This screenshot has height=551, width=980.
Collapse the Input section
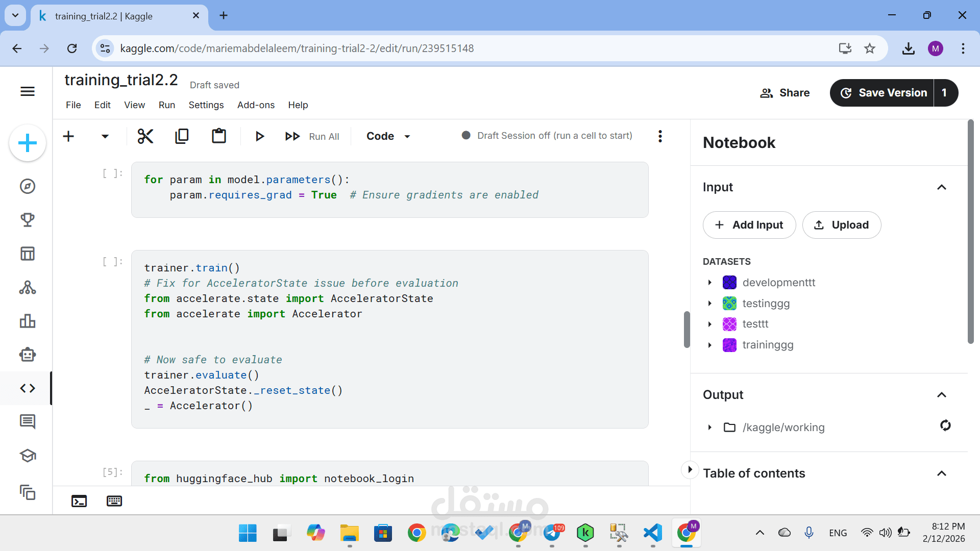(x=942, y=187)
